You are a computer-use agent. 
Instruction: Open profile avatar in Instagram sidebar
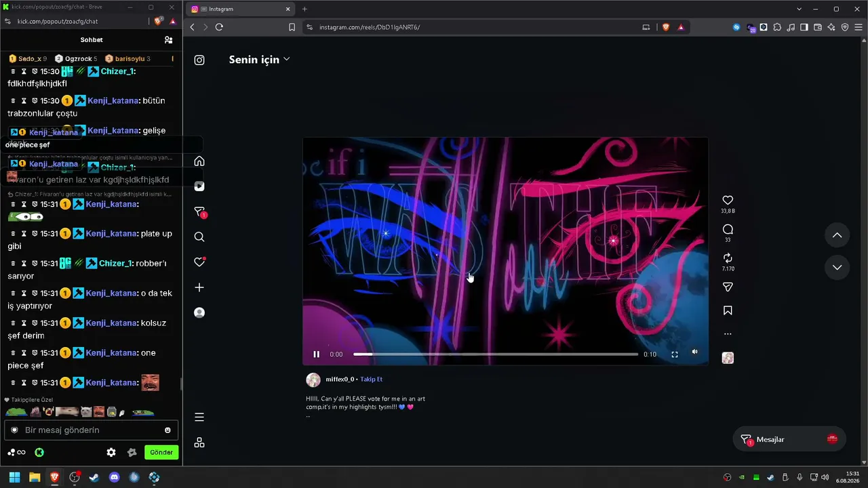point(199,312)
